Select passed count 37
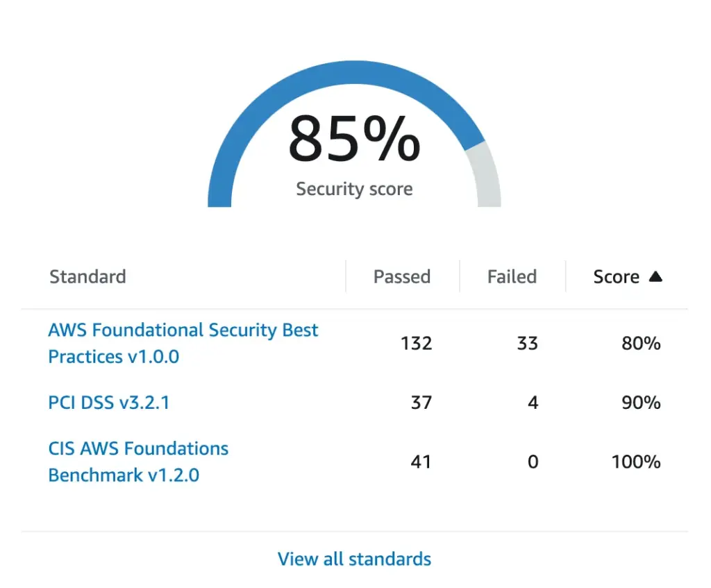 [421, 403]
